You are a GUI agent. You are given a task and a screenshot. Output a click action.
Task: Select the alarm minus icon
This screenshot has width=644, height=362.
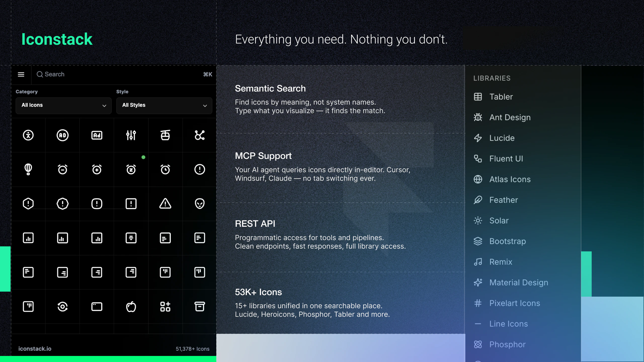coord(62,169)
